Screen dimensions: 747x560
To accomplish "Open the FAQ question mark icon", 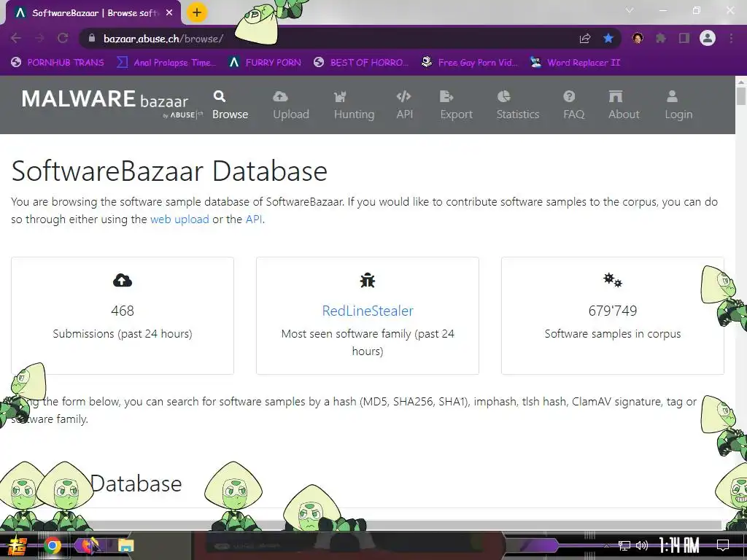I will point(569,97).
